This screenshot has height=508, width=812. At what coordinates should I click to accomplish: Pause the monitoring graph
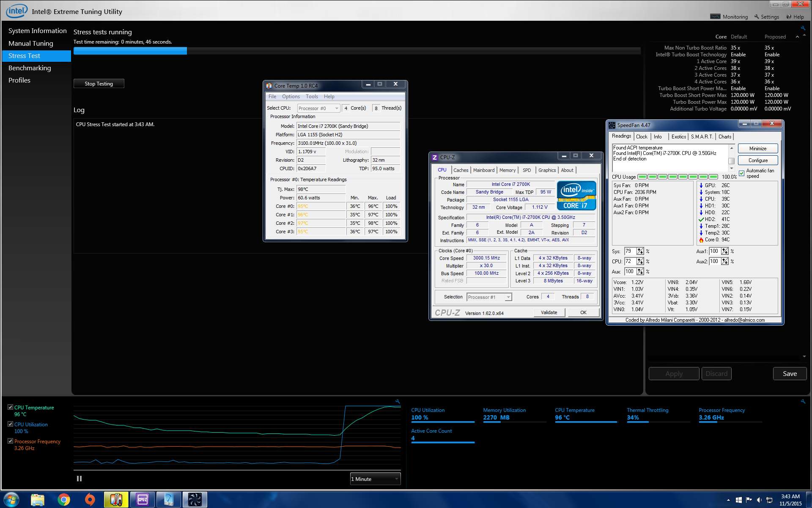[x=79, y=478]
